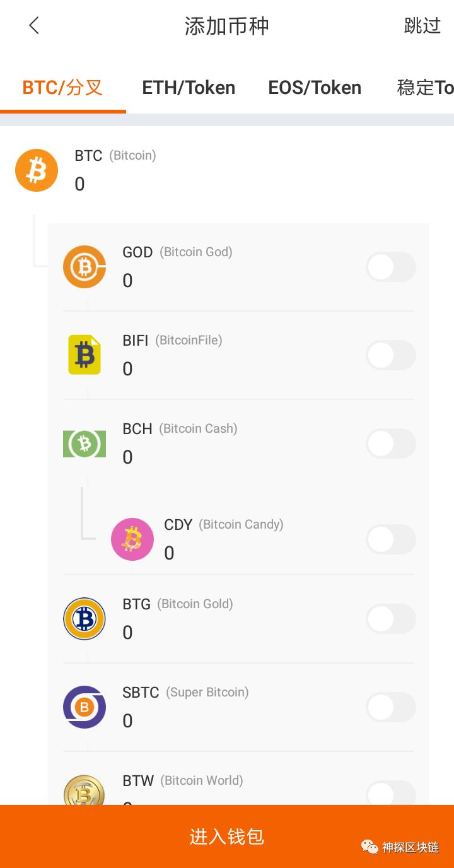Open the EOS/Token tab
The width and height of the screenshot is (454, 868).
[x=315, y=88]
